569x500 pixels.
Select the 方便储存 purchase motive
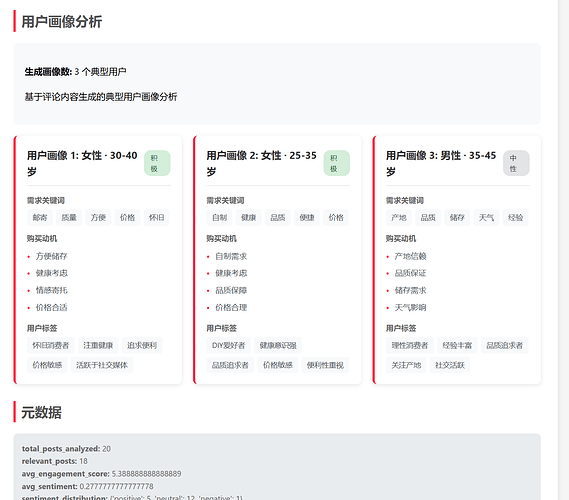pyautogui.click(x=51, y=257)
